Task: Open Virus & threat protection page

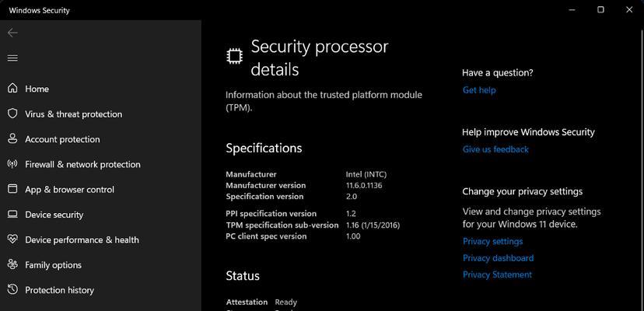Action: (x=74, y=114)
